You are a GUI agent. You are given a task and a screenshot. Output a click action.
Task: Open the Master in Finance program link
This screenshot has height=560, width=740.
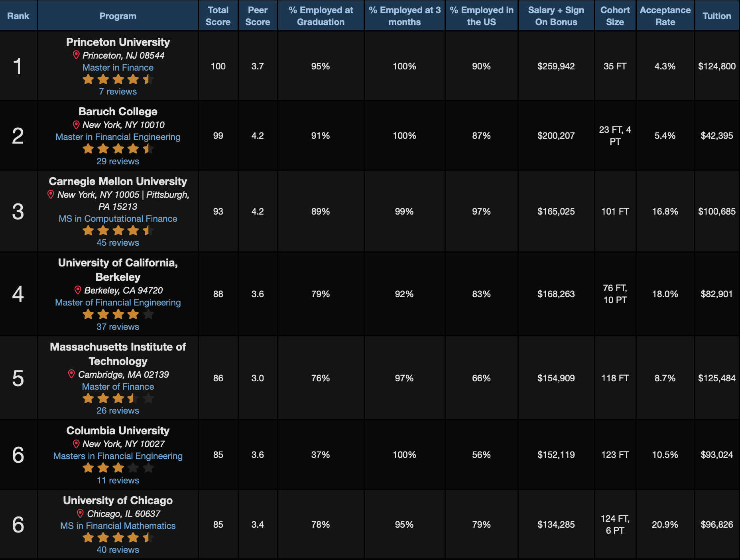click(118, 67)
